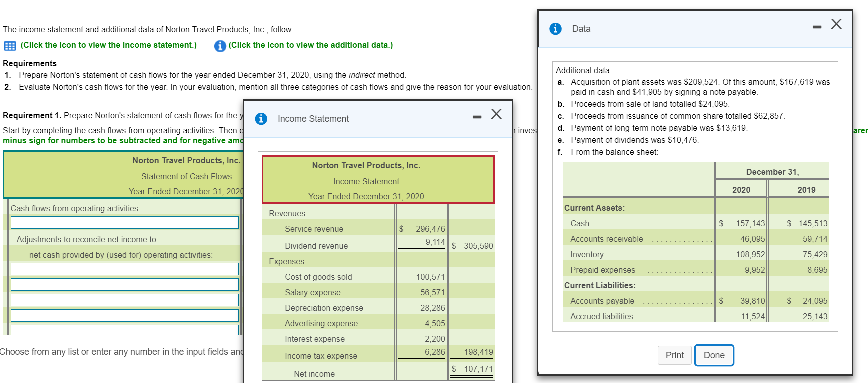This screenshot has height=383, width=868.
Task: Click item b about proceeds from sale of land
Action: tap(650, 104)
